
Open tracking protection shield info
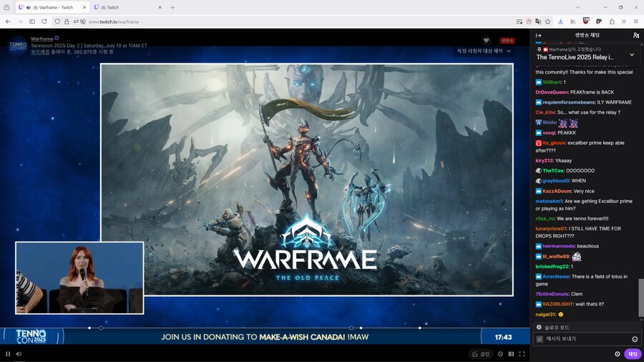(57, 21)
